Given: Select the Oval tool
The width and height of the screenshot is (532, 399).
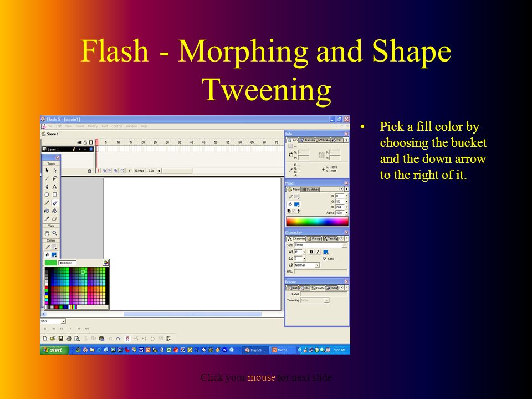Looking at the screenshot, I should click(47, 195).
